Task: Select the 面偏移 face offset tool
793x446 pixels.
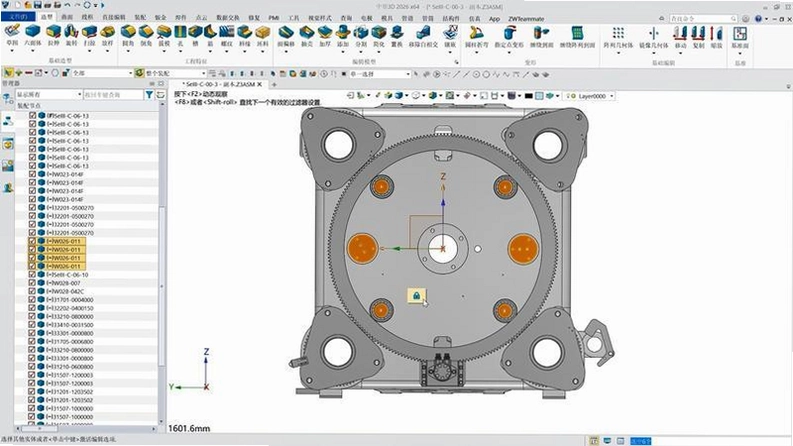Action: [x=286, y=36]
